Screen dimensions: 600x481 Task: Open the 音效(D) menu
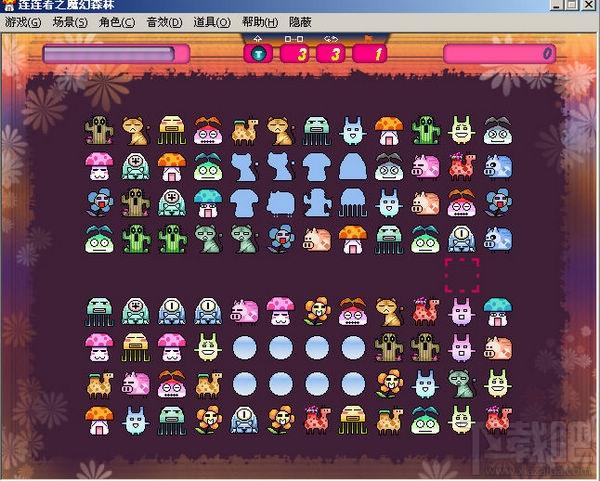pos(165,23)
